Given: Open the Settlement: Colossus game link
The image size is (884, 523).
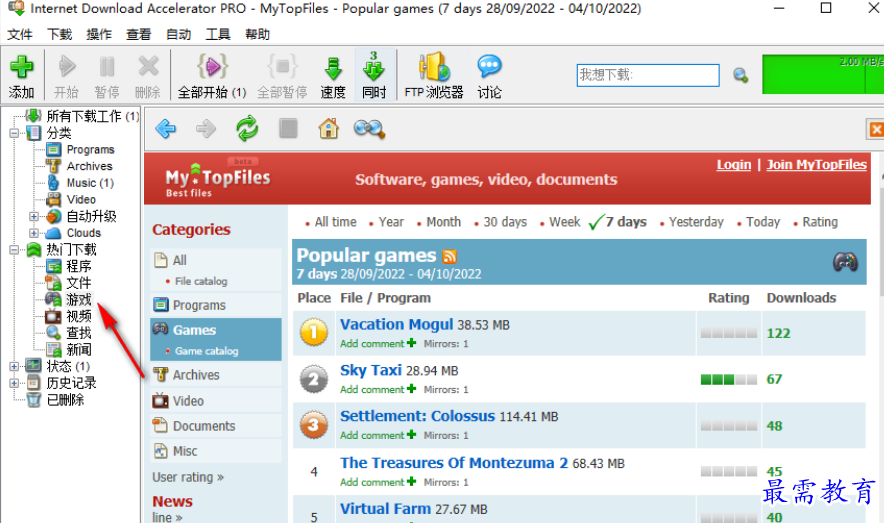Looking at the screenshot, I should pyautogui.click(x=417, y=416).
